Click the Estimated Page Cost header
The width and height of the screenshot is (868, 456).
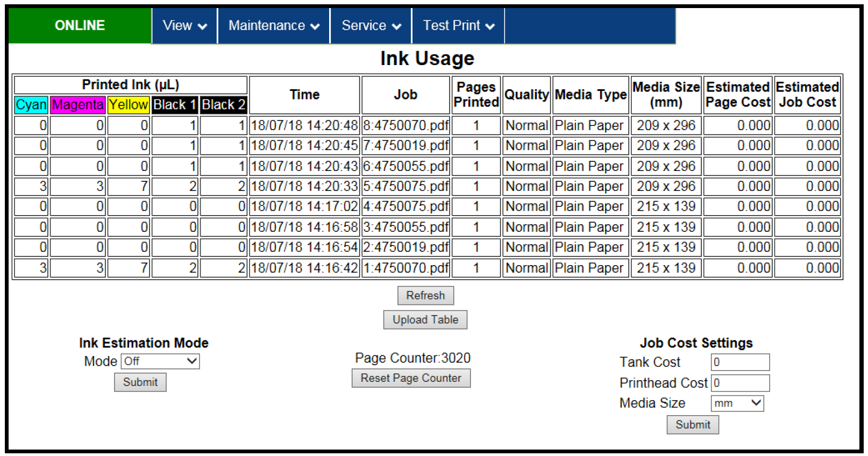(x=738, y=95)
